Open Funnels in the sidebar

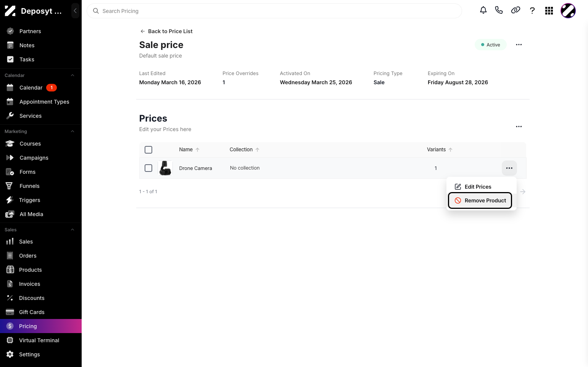point(41,186)
